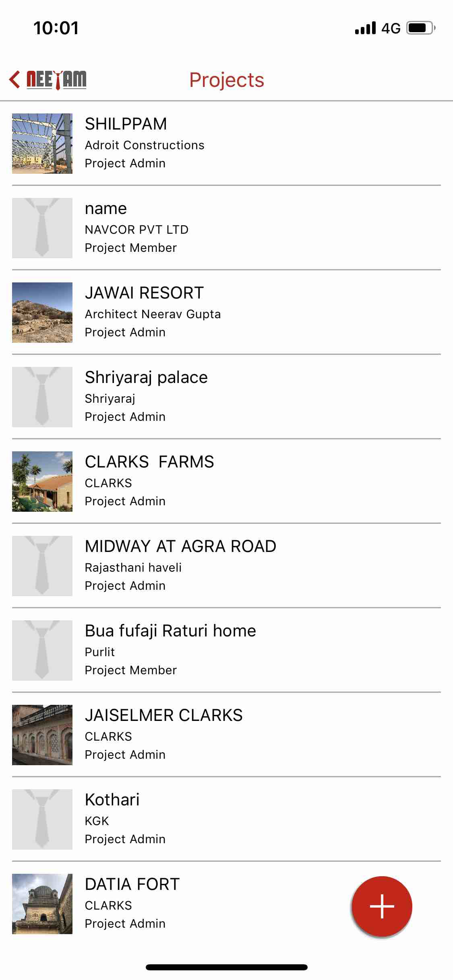Select the Shriyaraj palace project title
The height and width of the screenshot is (980, 453).
pos(146,377)
